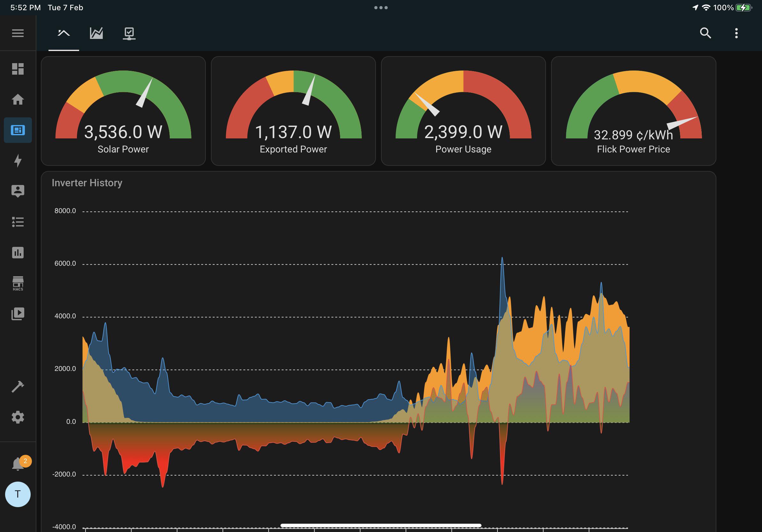The image size is (762, 532).
Task: Open the Media browser
Action: 18,314
